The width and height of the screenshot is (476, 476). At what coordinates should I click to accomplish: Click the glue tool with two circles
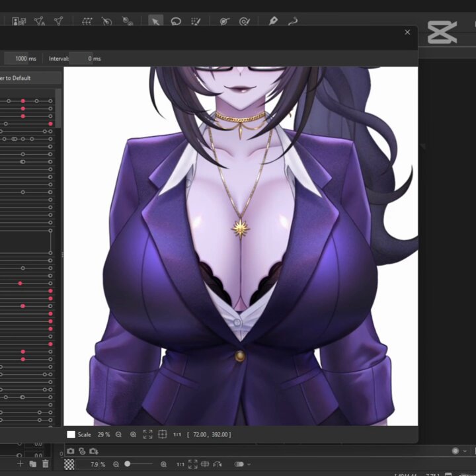[127, 21]
